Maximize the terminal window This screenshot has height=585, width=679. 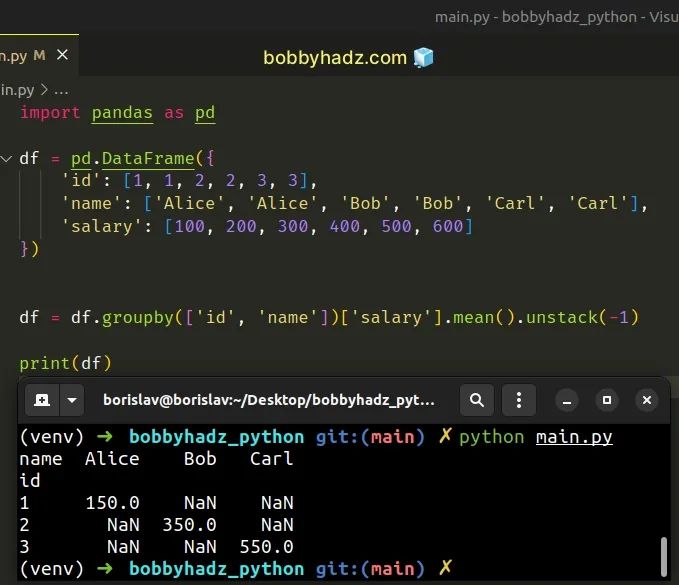(607, 400)
